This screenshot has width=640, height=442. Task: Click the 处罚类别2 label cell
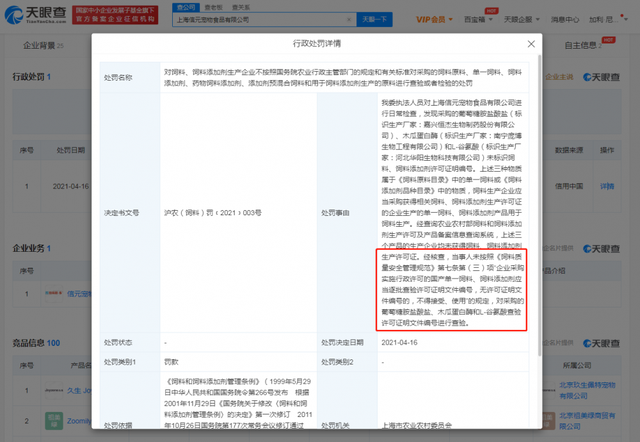(347, 362)
